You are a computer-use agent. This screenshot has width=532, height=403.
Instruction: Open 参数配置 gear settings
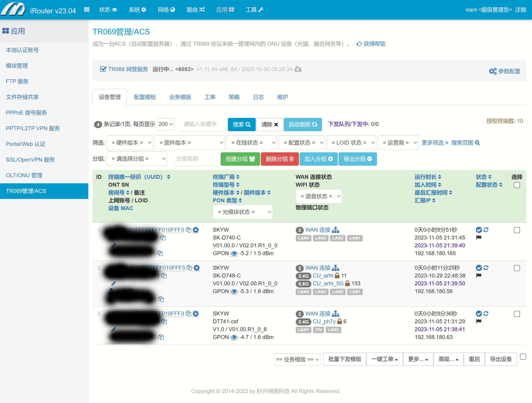point(505,71)
